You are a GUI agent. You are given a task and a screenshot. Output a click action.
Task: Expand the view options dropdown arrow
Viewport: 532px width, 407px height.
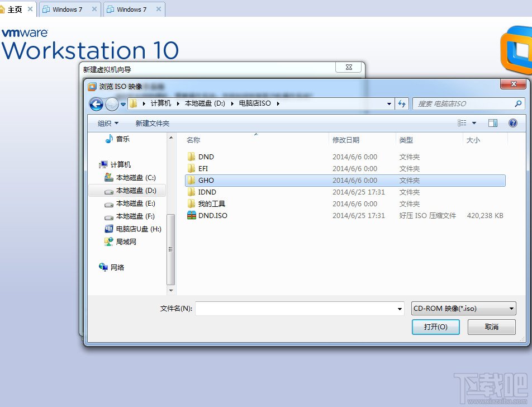click(x=474, y=123)
